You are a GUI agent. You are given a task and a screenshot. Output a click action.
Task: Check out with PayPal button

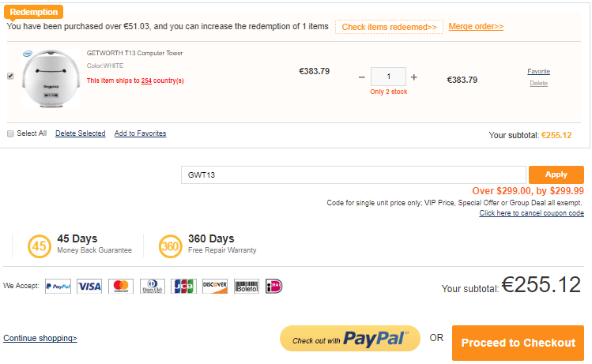click(349, 340)
